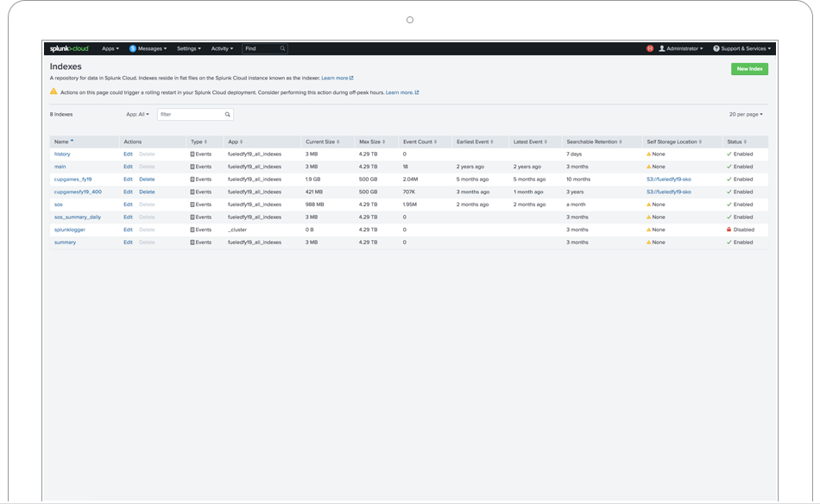Click the filter text input
This screenshot has height=504, width=820.
(x=195, y=115)
